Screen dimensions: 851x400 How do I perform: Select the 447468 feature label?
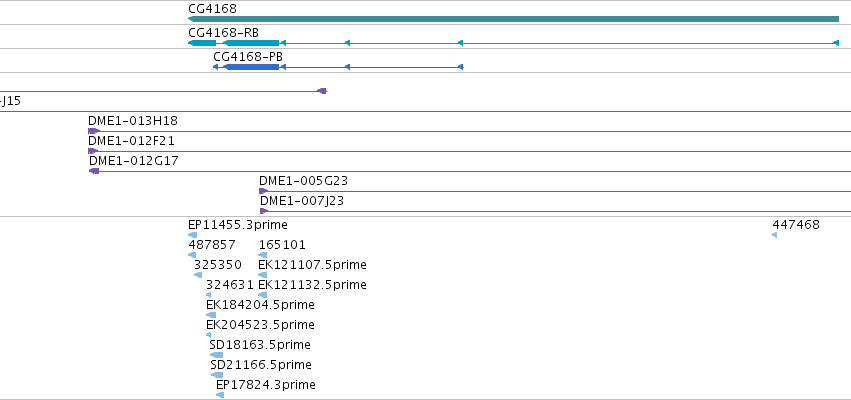click(796, 225)
